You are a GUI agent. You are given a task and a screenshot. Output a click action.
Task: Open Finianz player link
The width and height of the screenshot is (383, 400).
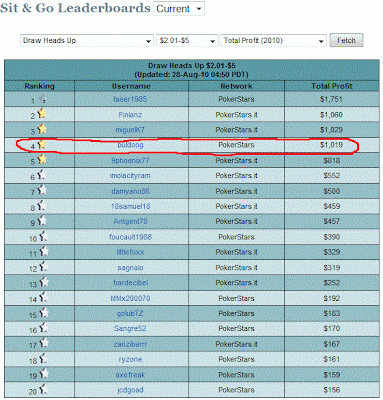(130, 115)
